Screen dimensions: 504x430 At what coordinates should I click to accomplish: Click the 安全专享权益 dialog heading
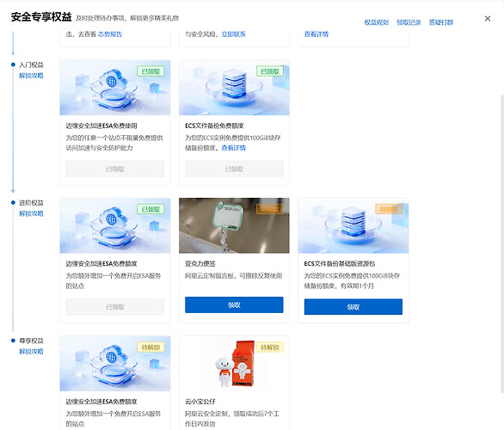(x=41, y=17)
